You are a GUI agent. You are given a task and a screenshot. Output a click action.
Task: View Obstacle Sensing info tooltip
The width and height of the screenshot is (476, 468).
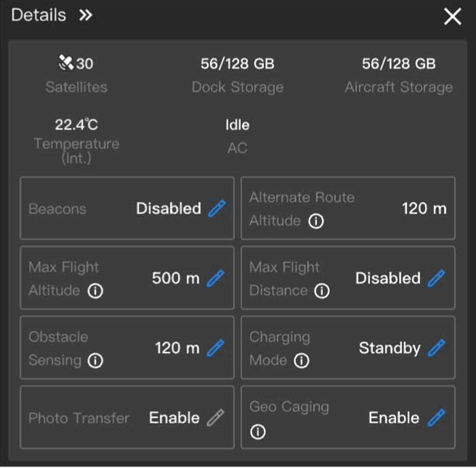point(96,361)
